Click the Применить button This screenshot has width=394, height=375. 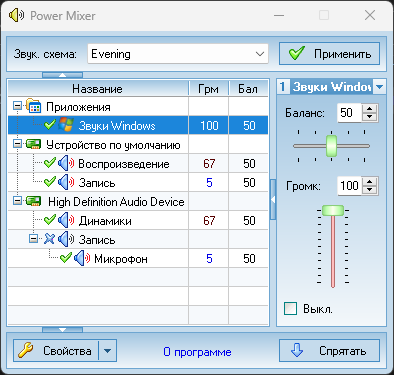329,53
